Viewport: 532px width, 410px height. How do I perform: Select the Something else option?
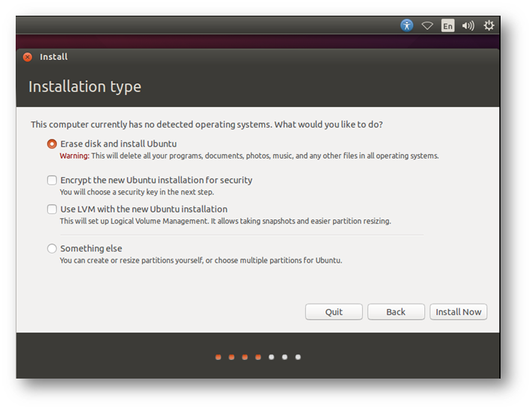[52, 248]
